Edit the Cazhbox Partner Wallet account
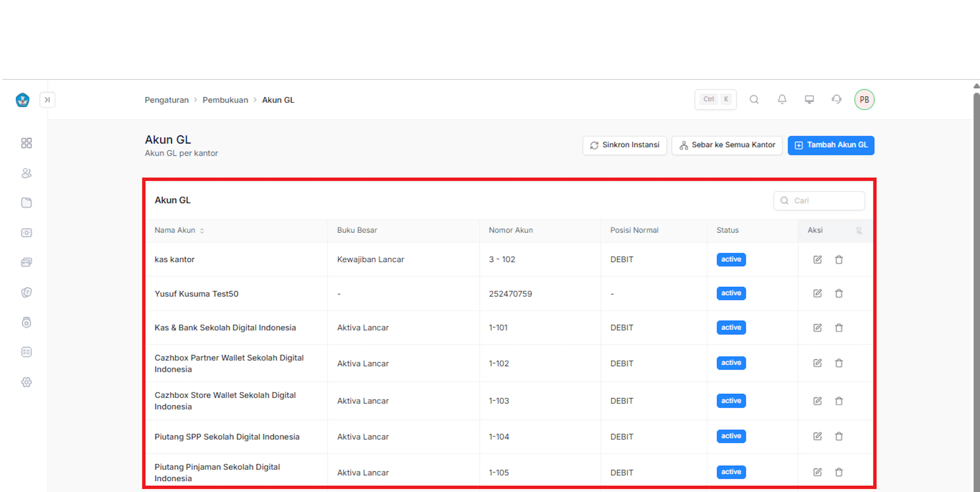This screenshot has height=492, width=980. [817, 363]
